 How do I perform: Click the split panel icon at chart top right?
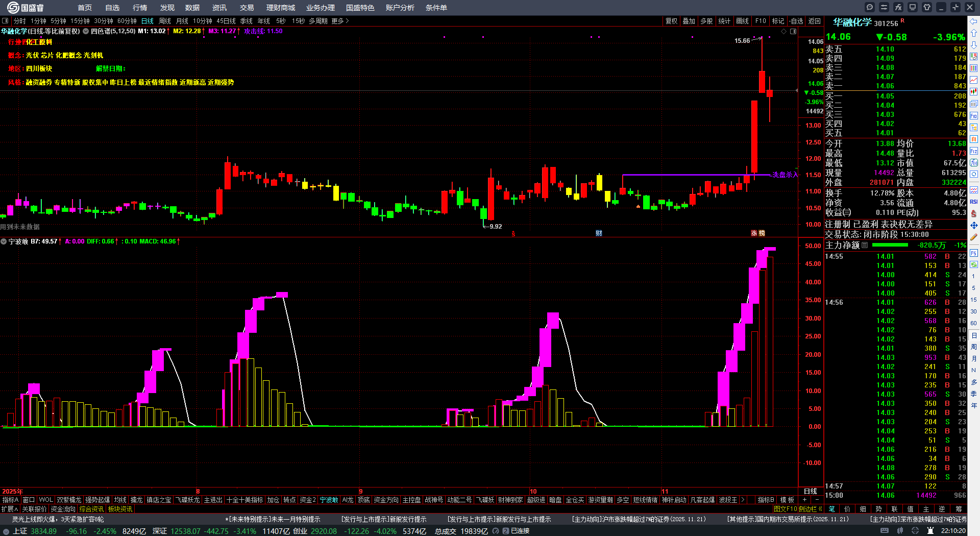click(x=793, y=32)
